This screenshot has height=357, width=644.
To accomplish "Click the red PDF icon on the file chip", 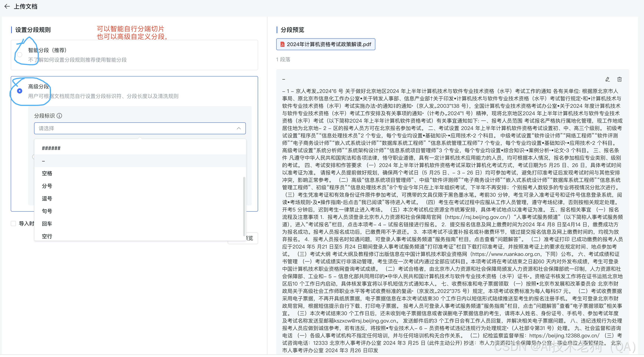I will (x=282, y=44).
